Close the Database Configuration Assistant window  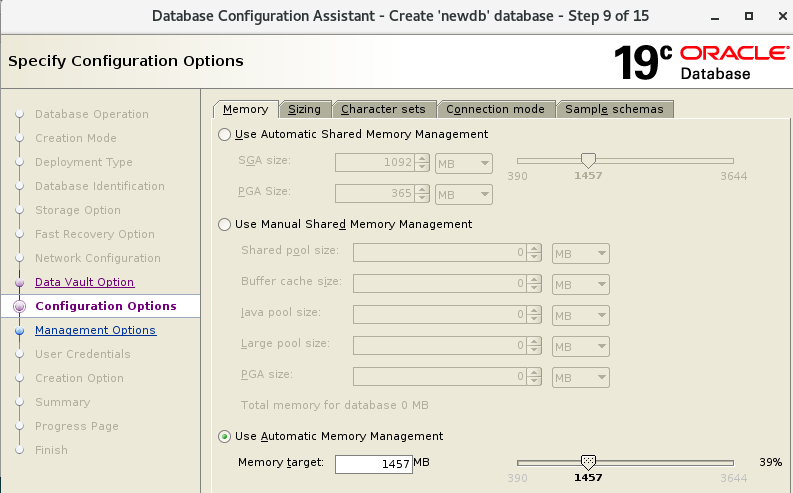[x=782, y=16]
